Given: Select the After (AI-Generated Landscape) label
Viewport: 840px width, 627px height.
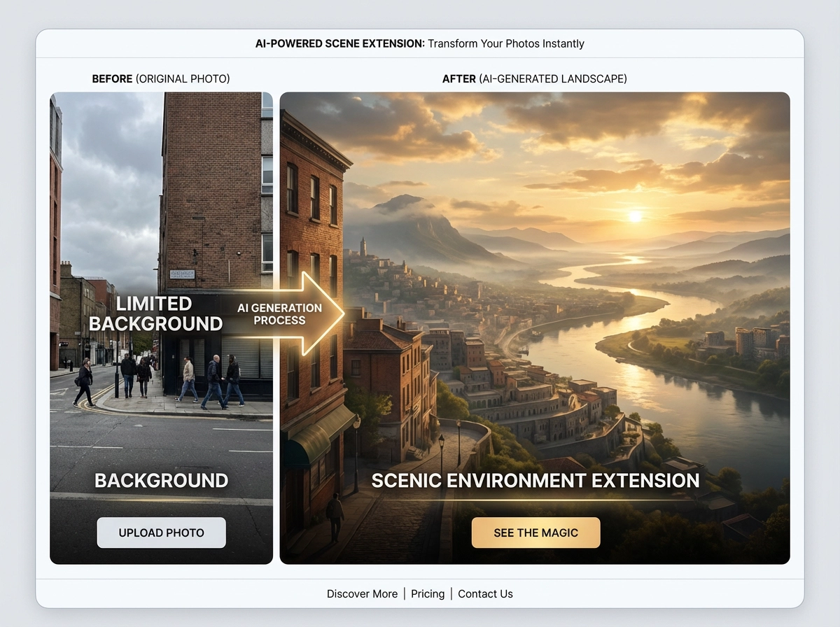Looking at the screenshot, I should [x=534, y=79].
